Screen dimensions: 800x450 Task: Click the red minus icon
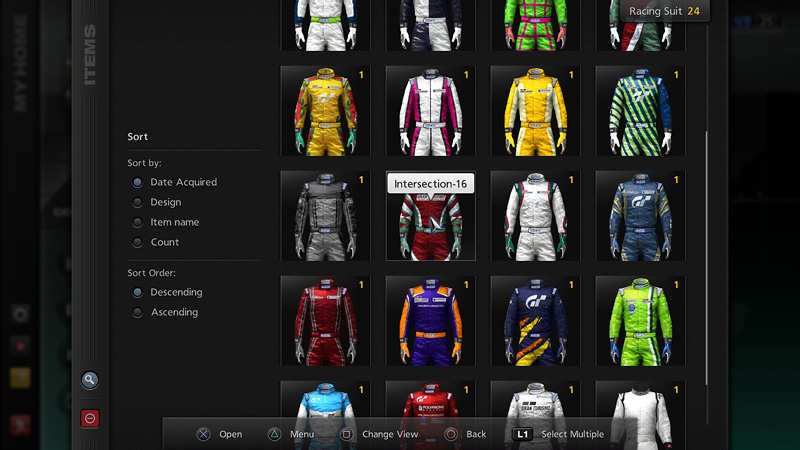90,418
